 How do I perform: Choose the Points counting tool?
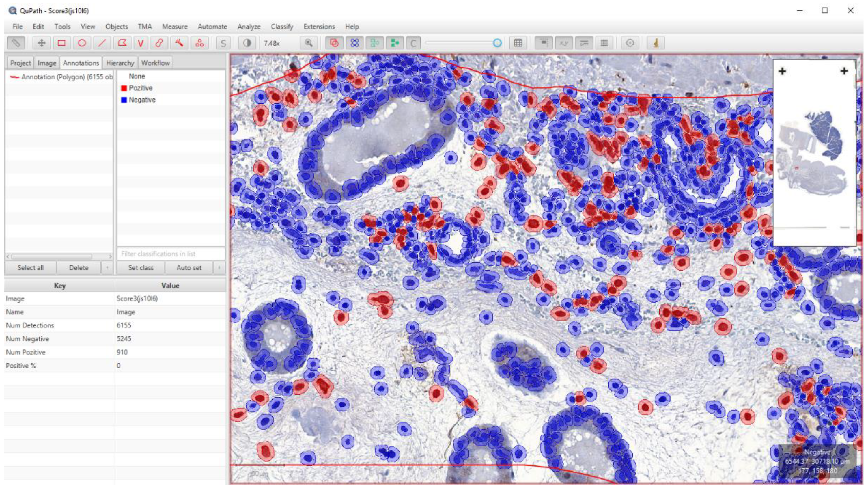click(199, 43)
